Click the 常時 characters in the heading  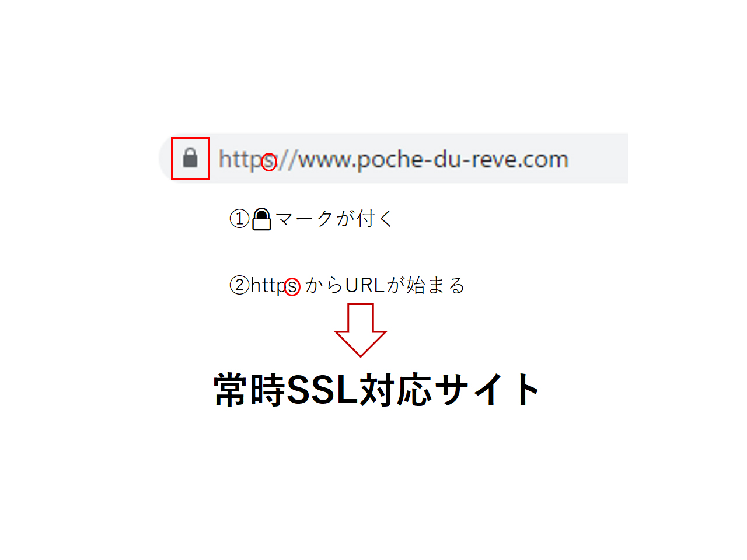(250, 390)
